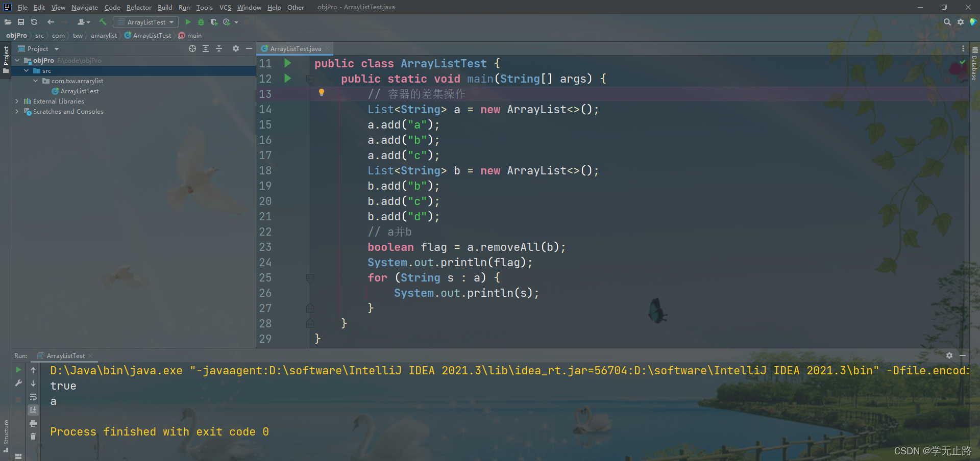Click the objPro breadcrumb
Image resolution: width=980 pixels, height=461 pixels.
click(x=16, y=35)
